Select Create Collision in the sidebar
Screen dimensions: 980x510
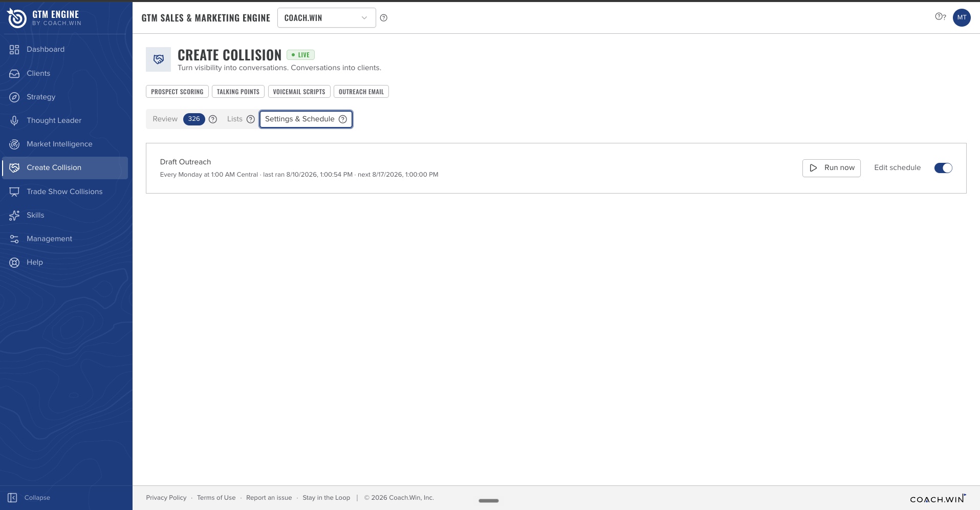tap(65, 168)
